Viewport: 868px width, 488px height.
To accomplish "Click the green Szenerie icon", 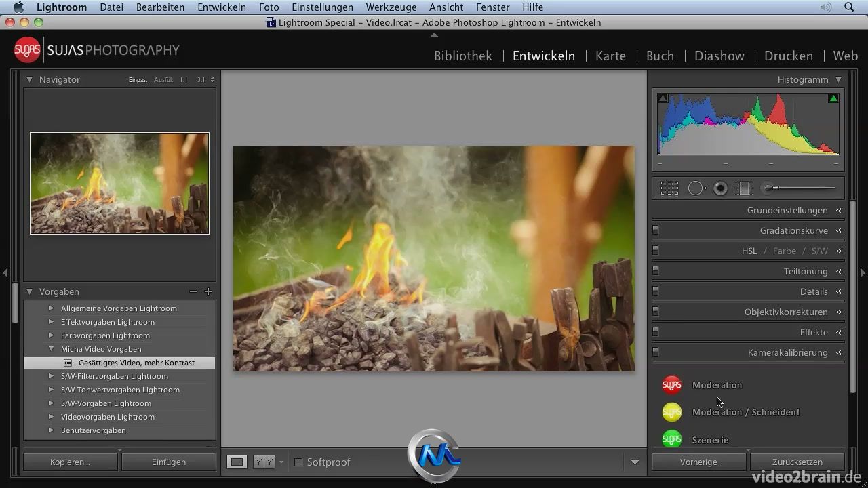I will point(671,439).
